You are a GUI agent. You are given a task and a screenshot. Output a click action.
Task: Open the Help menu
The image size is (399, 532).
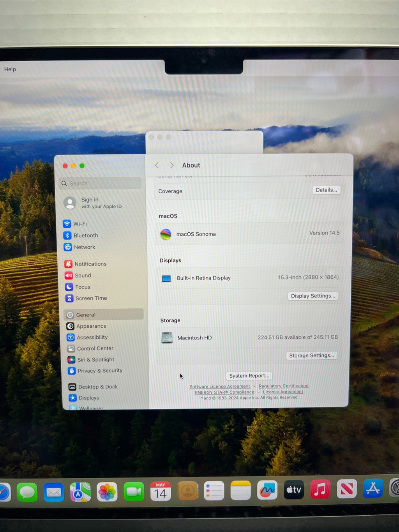[10, 69]
